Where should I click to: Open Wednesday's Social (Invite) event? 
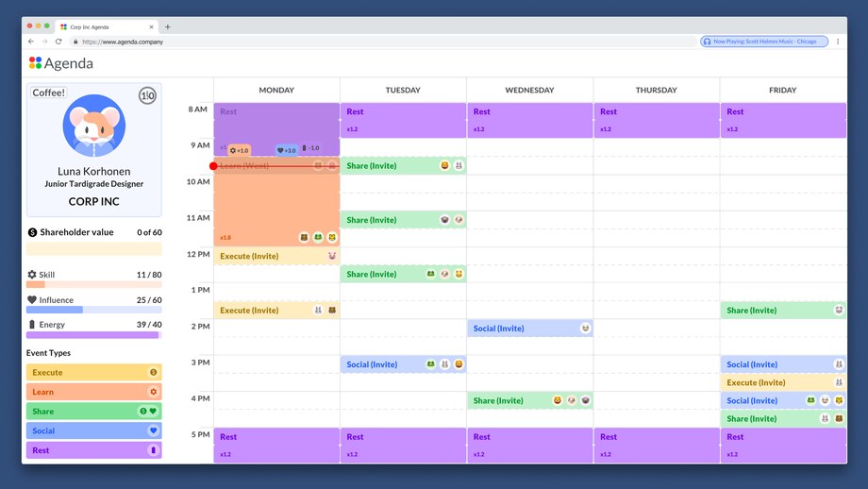[530, 329]
